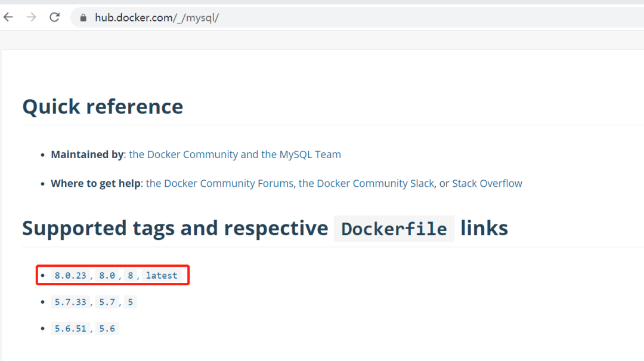Viewport: 644px width, 361px height.
Task: Open the Docker Community link
Action: [x=184, y=155]
